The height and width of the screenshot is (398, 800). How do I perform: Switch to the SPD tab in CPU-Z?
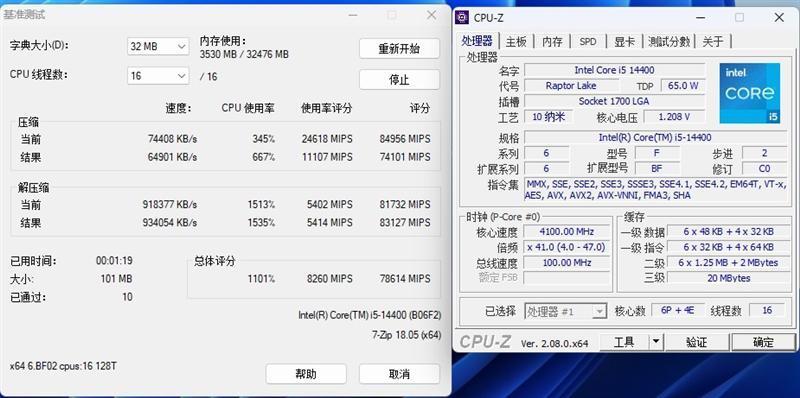click(588, 41)
